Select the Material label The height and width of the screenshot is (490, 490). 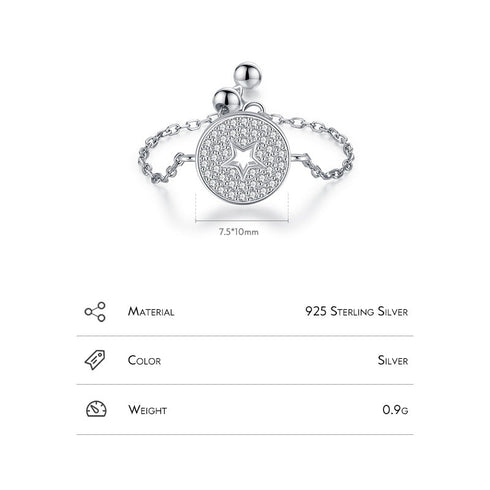point(151,312)
